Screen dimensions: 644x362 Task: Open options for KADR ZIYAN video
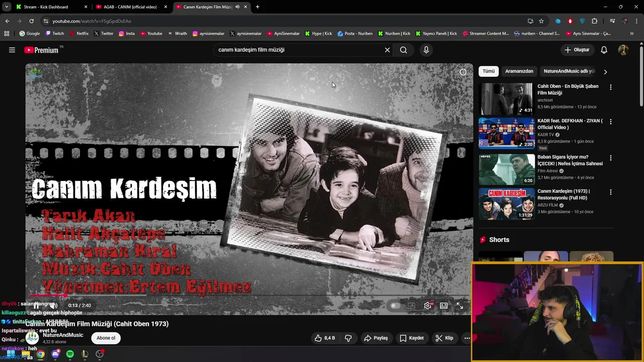(x=611, y=122)
